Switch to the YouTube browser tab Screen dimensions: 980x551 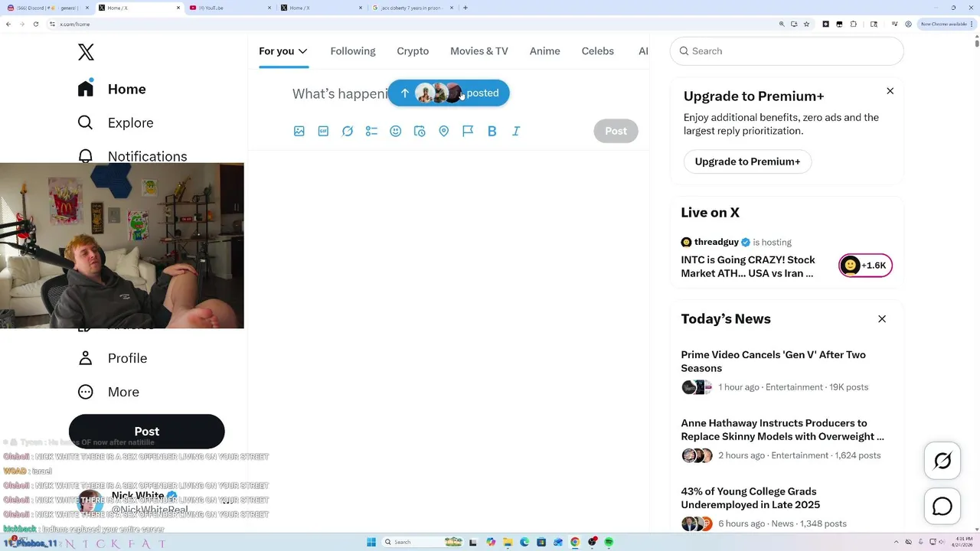(229, 8)
